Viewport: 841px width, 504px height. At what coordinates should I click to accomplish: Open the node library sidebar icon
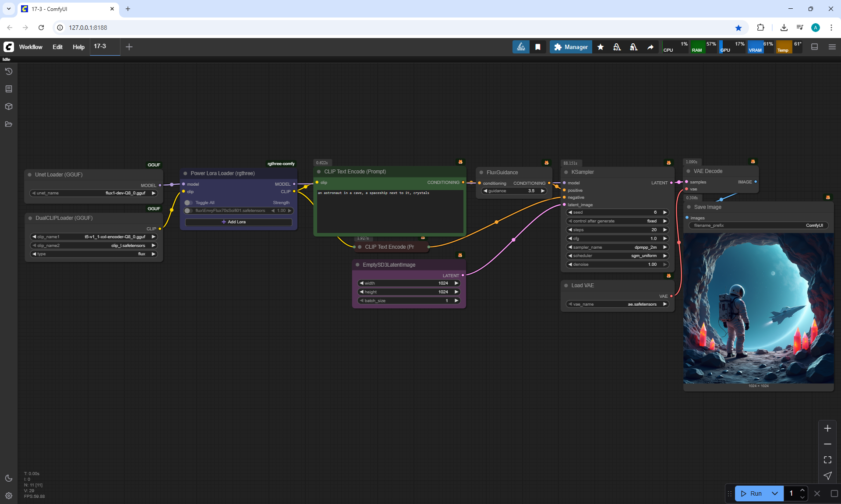pos(8,89)
